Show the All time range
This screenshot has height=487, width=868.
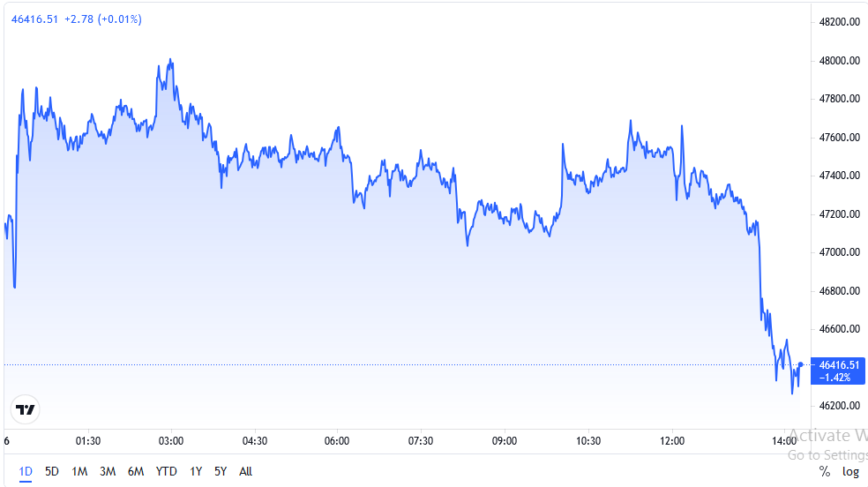tap(246, 472)
